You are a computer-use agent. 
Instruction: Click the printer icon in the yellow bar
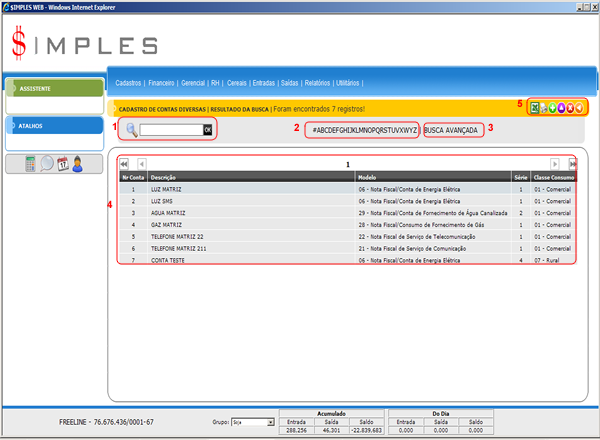coord(545,107)
